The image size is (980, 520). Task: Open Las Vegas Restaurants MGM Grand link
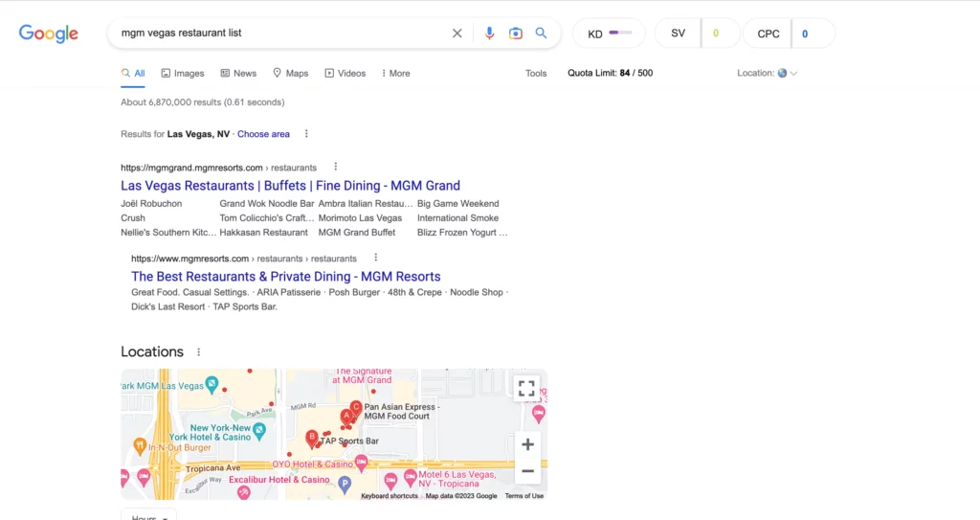coord(290,186)
